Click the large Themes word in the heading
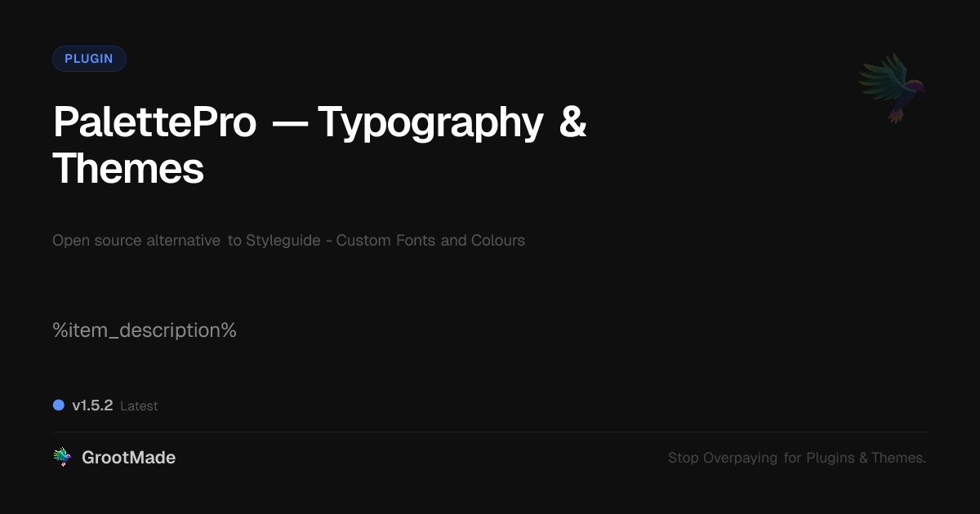 click(x=128, y=169)
